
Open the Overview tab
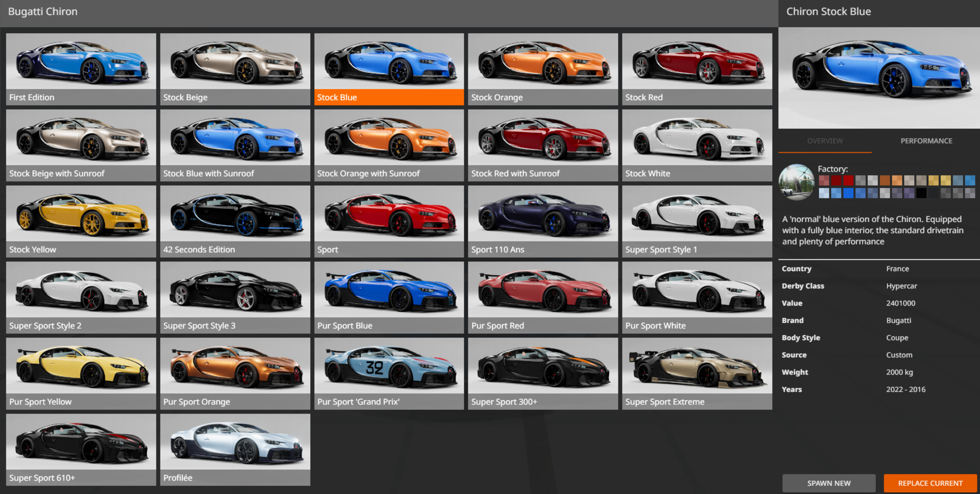tap(825, 141)
